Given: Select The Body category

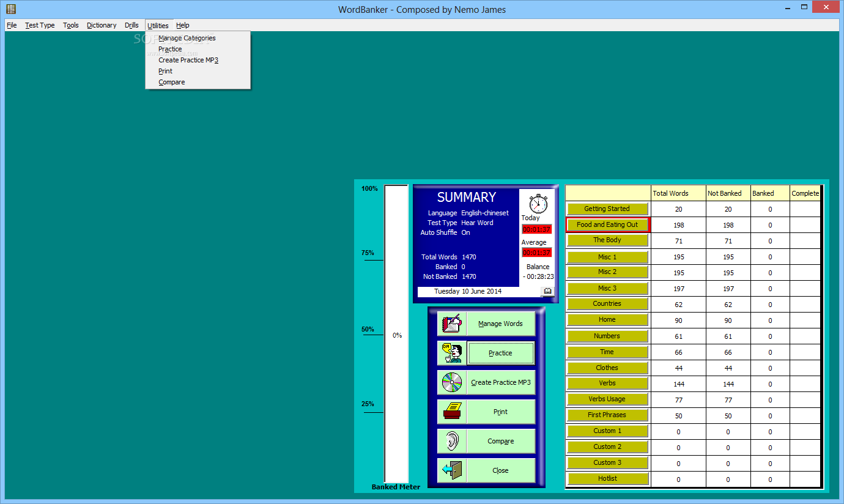Looking at the screenshot, I should coord(607,240).
